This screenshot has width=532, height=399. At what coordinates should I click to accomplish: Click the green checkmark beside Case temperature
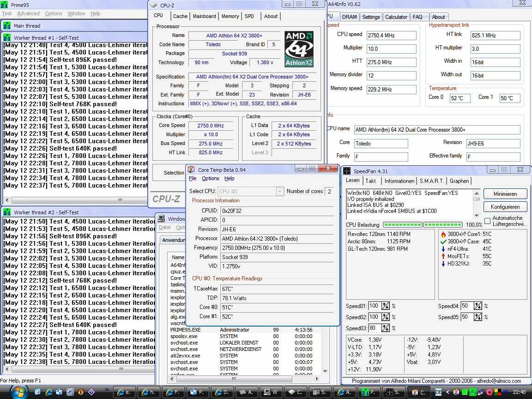443,242
